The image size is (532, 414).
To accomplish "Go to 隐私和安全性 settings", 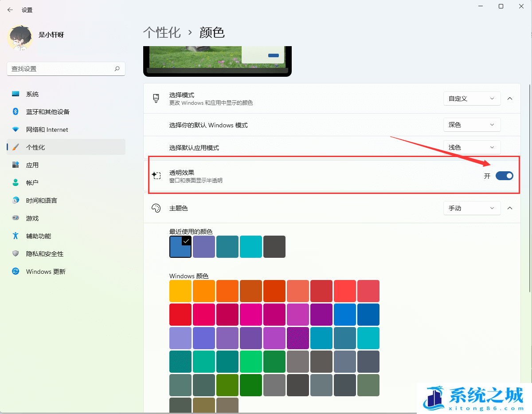I will tap(66, 254).
